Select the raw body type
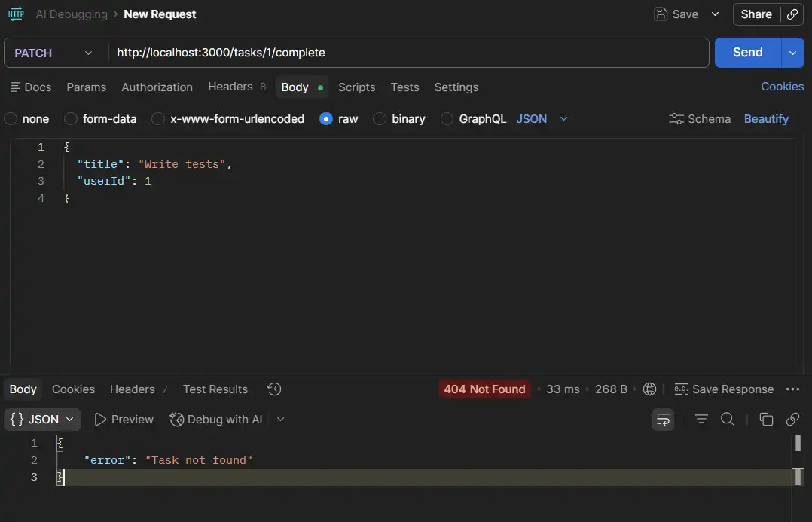The image size is (812, 522). pos(325,118)
